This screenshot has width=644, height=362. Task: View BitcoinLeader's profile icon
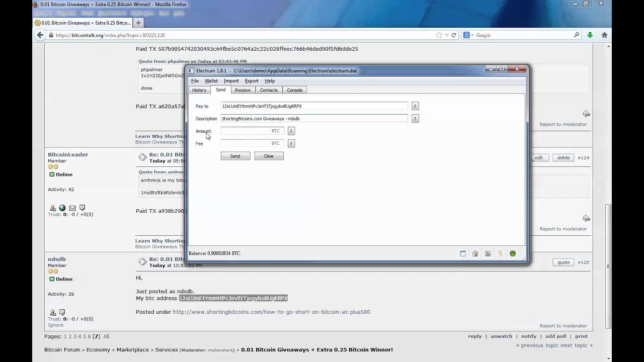click(53, 208)
